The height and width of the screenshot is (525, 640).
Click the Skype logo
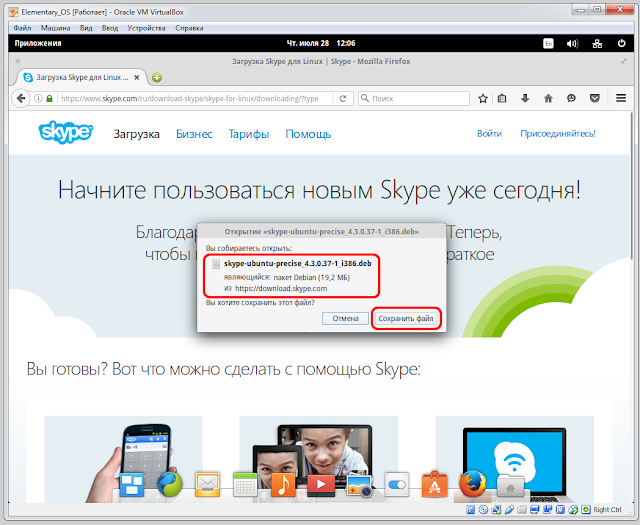tap(65, 132)
